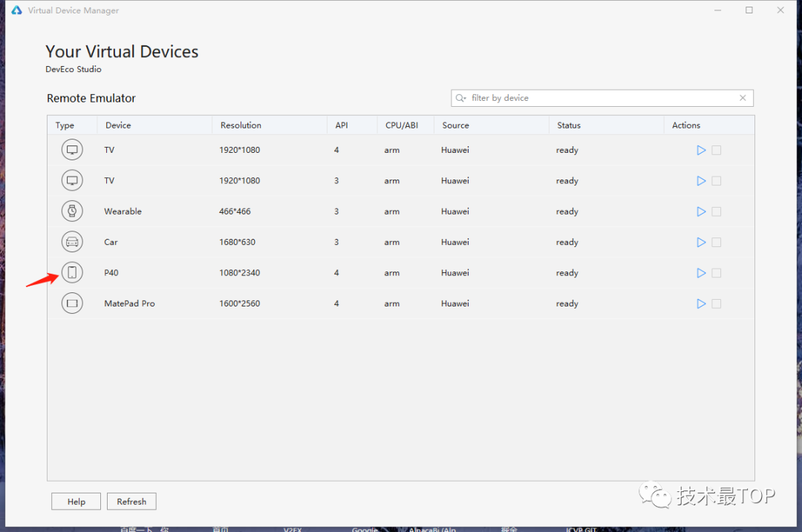Refresh the device list
Viewport: 802px width, 532px height.
click(x=131, y=502)
